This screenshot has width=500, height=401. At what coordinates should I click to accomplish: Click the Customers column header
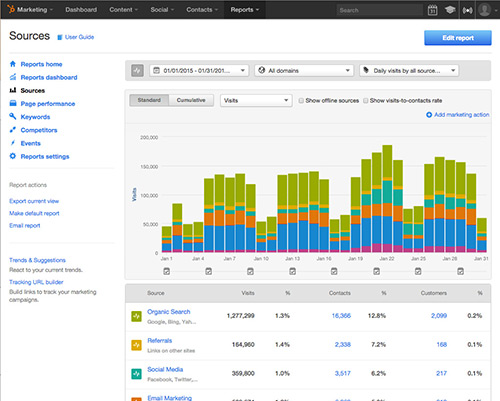click(434, 293)
